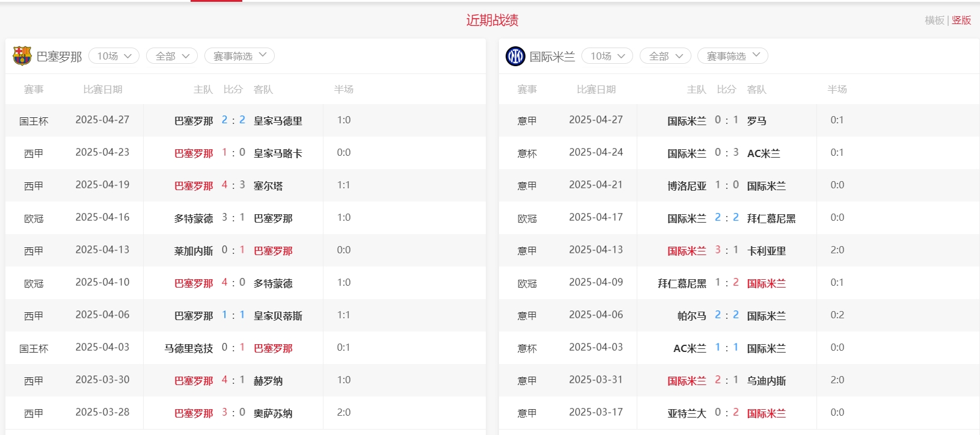
Task: Click the Barcelona club crest icon
Action: [x=22, y=56]
